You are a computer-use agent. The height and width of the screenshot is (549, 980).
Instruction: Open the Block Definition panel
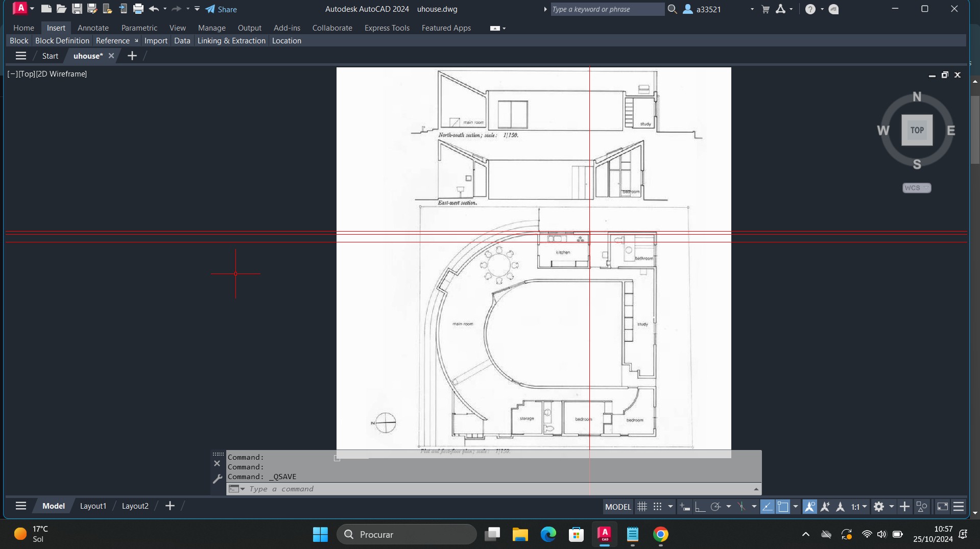[62, 41]
